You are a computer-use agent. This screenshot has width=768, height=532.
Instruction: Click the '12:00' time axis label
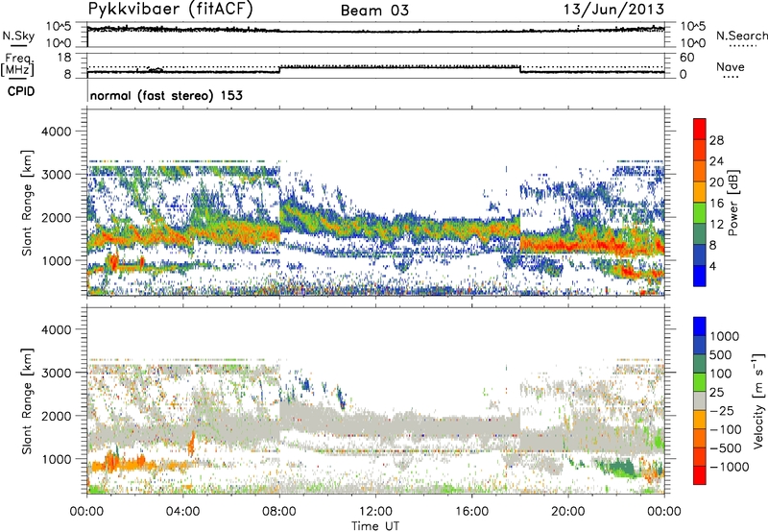click(375, 512)
